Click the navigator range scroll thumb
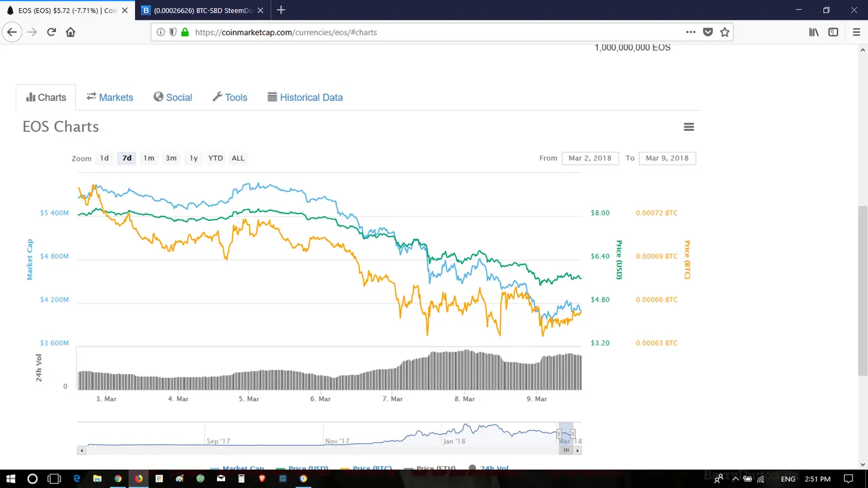The width and height of the screenshot is (868, 488). coord(566,450)
